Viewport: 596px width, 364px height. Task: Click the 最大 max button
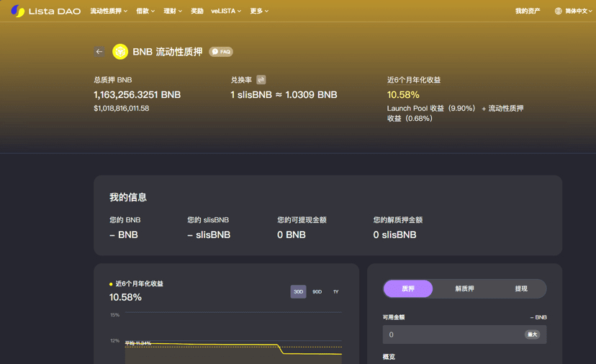532,335
